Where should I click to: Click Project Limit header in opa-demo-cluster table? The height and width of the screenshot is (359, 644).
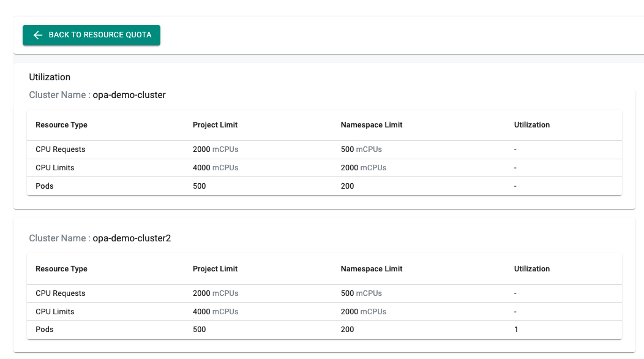coord(215,125)
